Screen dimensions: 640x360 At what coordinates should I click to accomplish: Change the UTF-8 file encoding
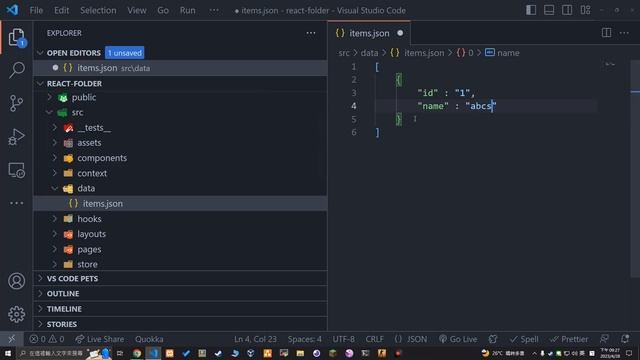tap(343, 339)
